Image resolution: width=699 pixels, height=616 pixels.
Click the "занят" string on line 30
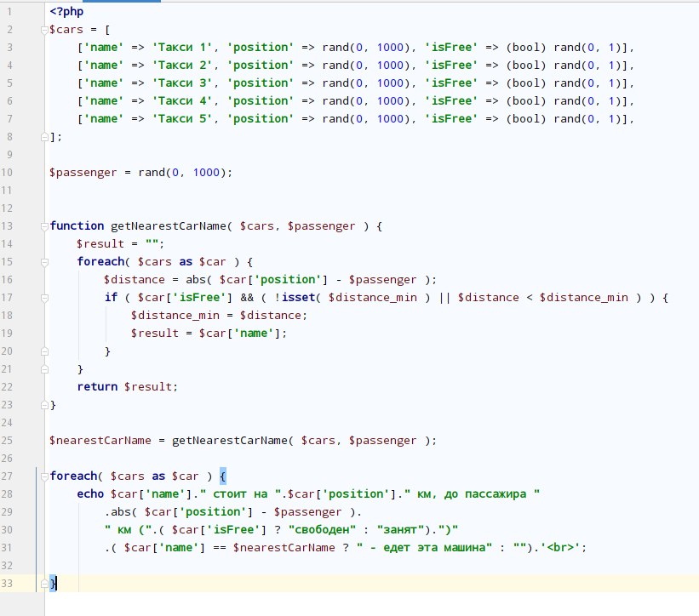click(x=400, y=529)
